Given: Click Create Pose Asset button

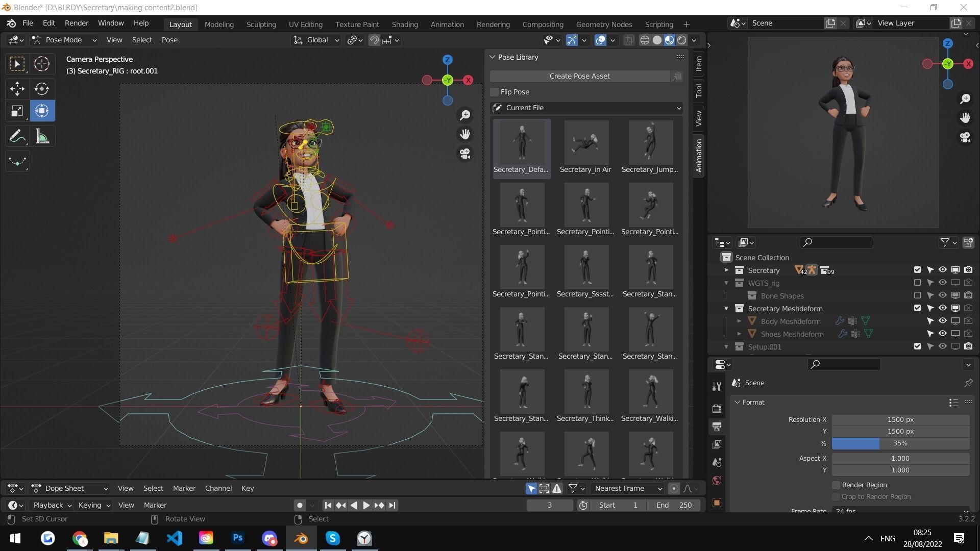Looking at the screenshot, I should coord(579,76).
